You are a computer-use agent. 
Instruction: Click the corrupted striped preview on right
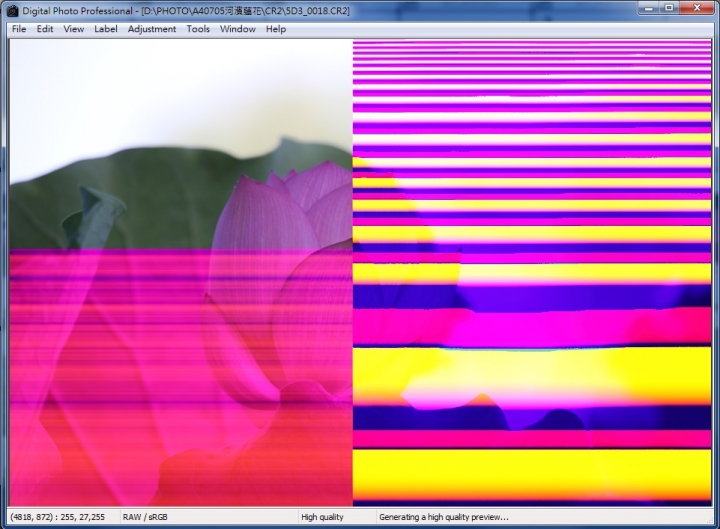[x=532, y=273]
